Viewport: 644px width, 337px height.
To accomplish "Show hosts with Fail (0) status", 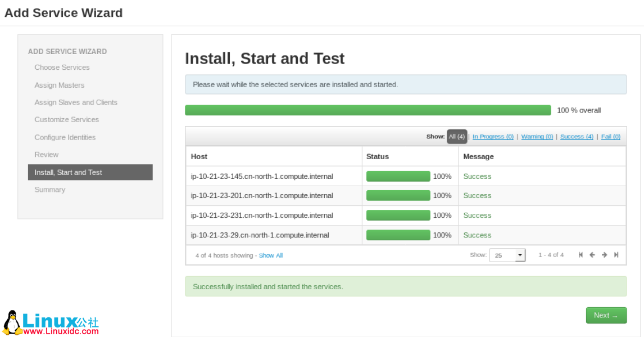I will pyautogui.click(x=610, y=137).
